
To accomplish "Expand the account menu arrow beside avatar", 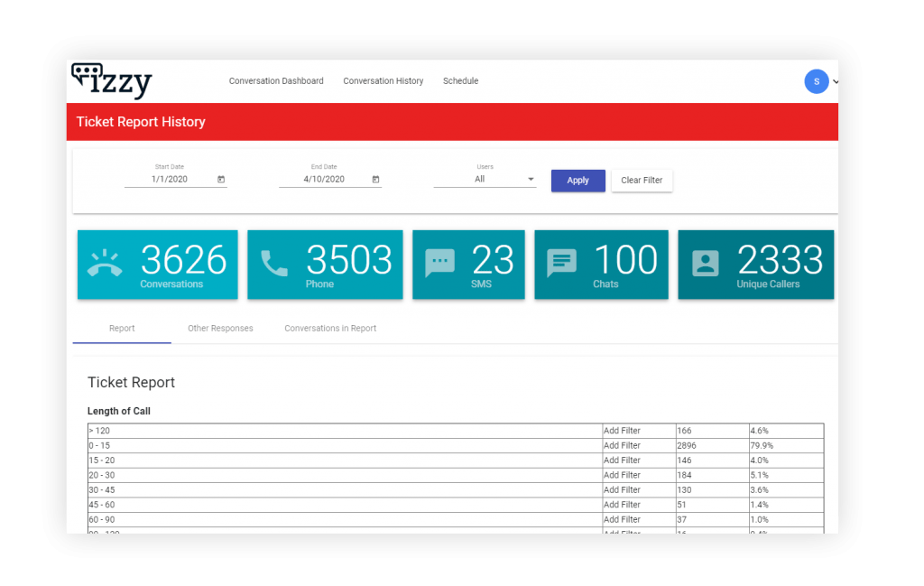I will click(x=836, y=81).
